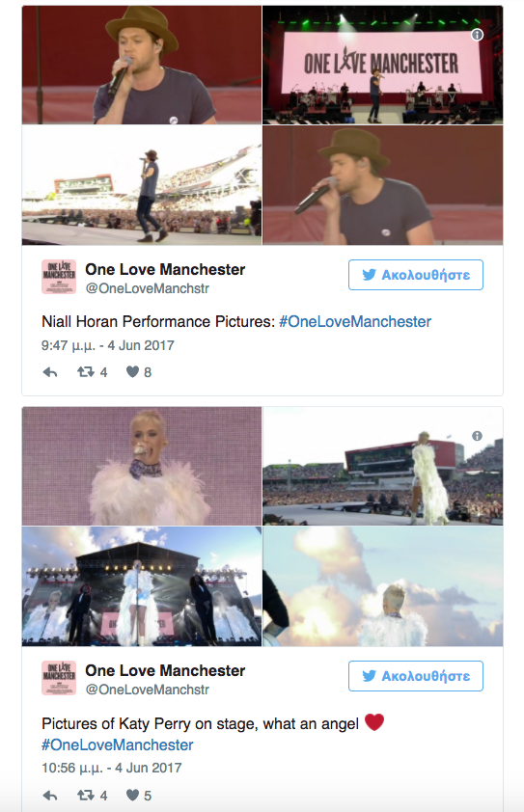Image resolution: width=524 pixels, height=812 pixels.
Task: View One Love Manchester stage screen photo
Action: pyautogui.click(x=382, y=65)
